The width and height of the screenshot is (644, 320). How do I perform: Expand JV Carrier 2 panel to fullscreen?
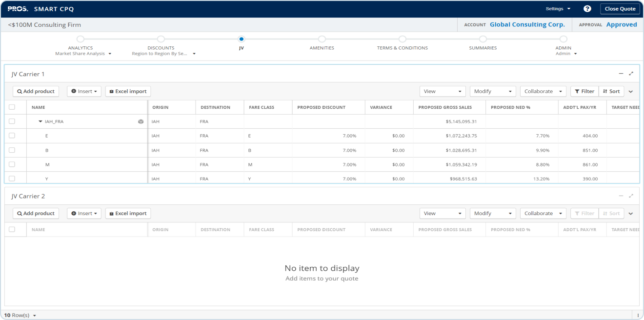[x=631, y=196]
